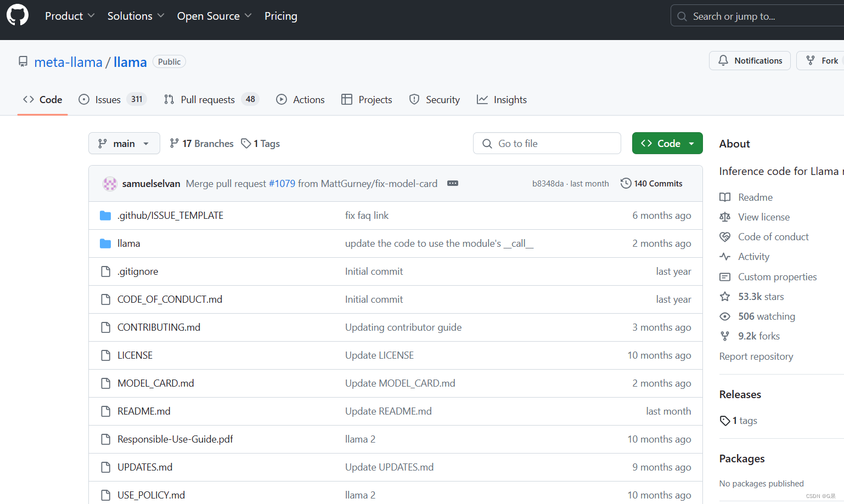Image resolution: width=844 pixels, height=504 pixels.
Task: Open the b8348da commit hash link
Action: [548, 184]
